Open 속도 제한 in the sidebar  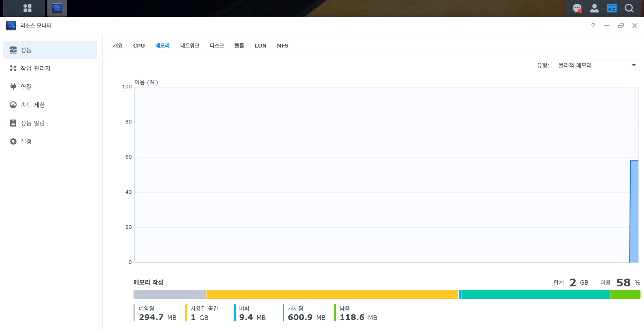pos(50,105)
